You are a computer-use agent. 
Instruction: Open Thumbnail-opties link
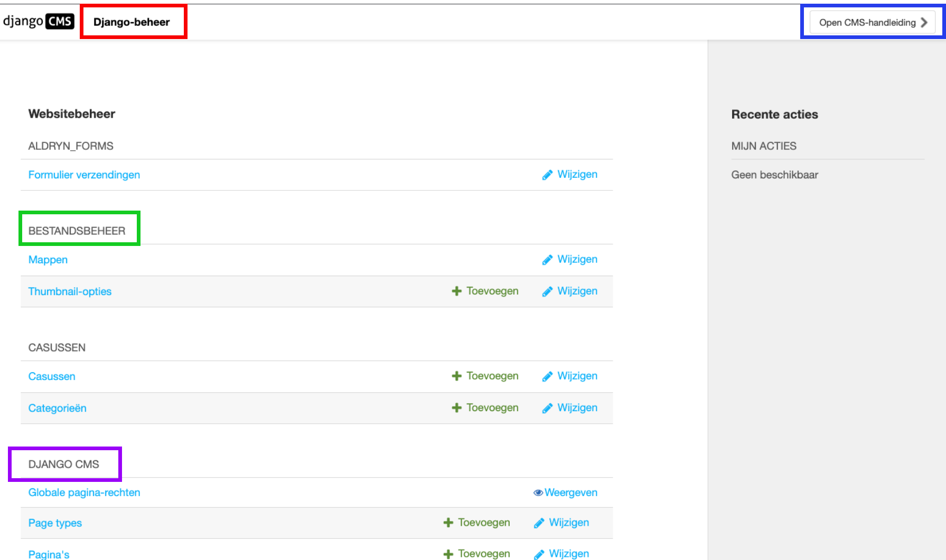click(70, 291)
